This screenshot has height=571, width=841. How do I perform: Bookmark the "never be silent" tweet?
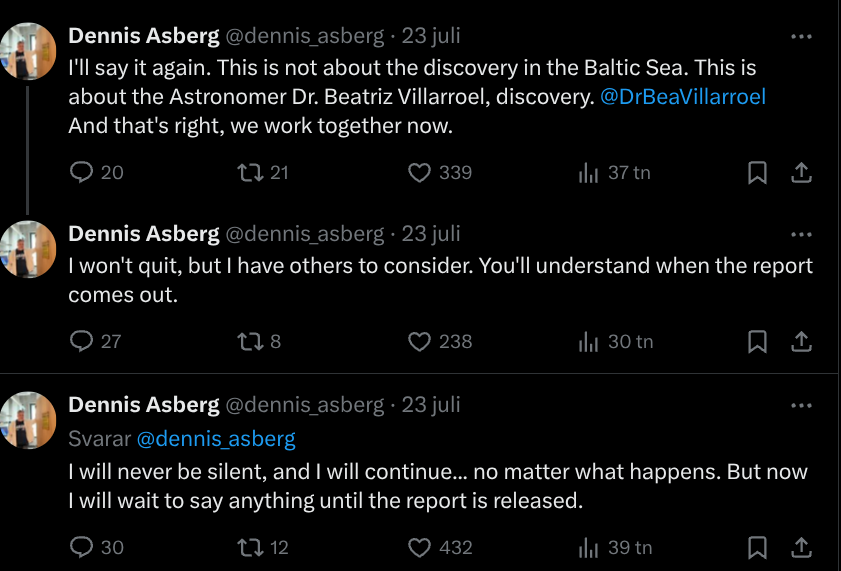[758, 548]
